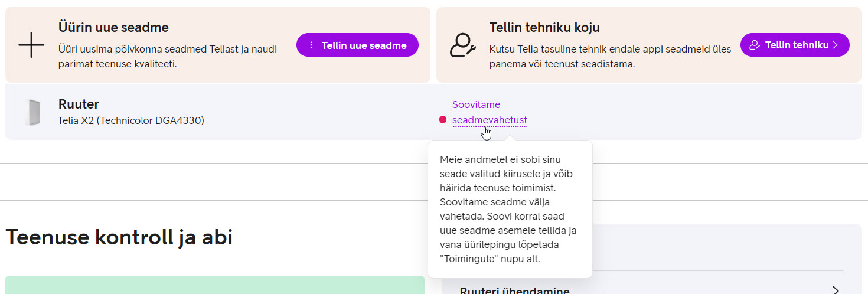Click the router device image

(32, 112)
